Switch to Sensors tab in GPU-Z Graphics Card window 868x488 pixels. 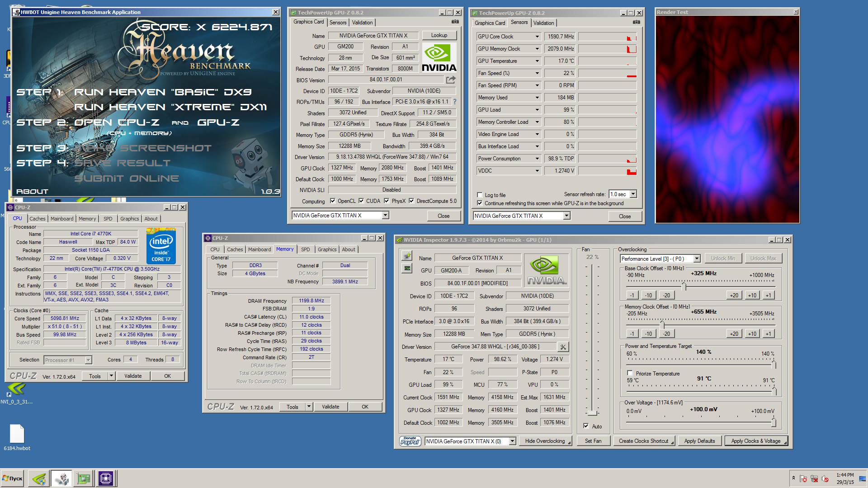338,23
